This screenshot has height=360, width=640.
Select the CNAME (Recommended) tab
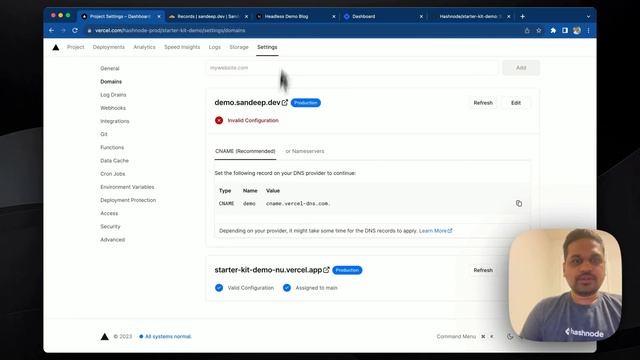245,151
